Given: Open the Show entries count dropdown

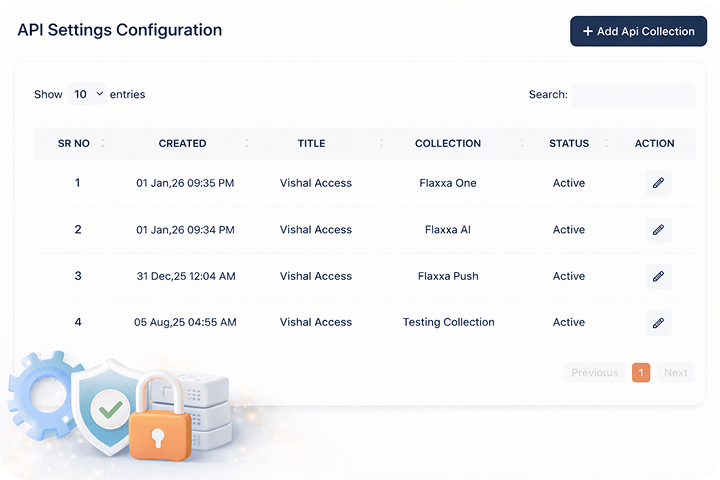Looking at the screenshot, I should [x=87, y=95].
